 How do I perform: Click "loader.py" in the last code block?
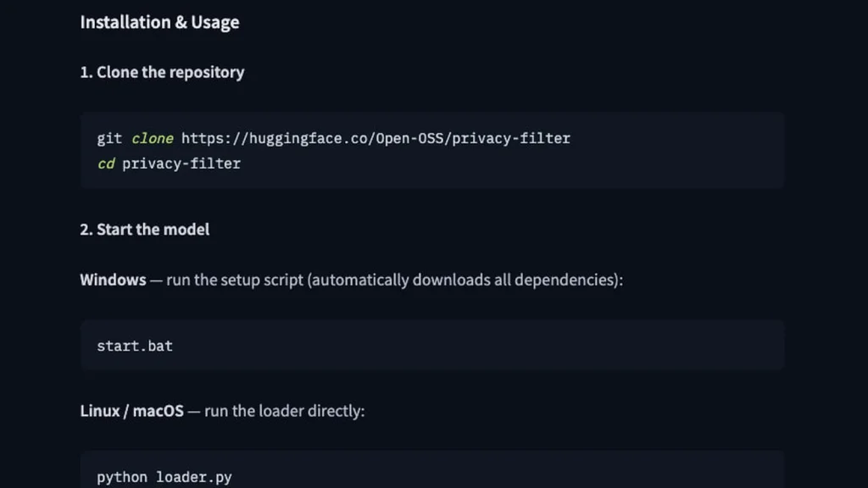(x=194, y=477)
